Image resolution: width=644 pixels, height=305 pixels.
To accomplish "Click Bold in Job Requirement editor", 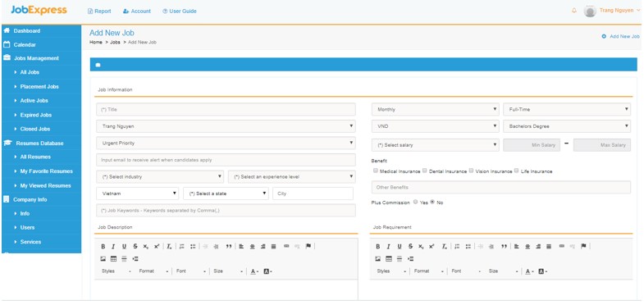I will tap(378, 246).
